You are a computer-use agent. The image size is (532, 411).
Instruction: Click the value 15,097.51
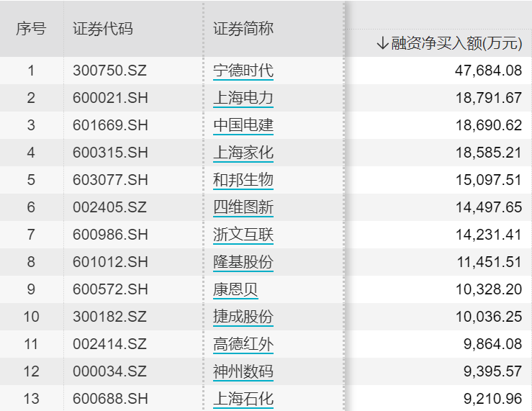(x=489, y=180)
